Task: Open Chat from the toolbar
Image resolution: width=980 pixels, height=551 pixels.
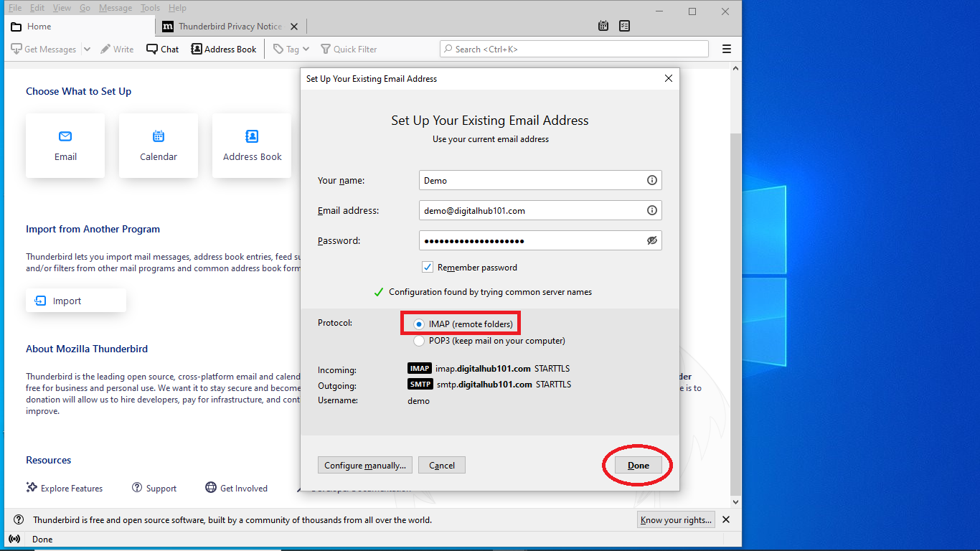Action: 163,49
